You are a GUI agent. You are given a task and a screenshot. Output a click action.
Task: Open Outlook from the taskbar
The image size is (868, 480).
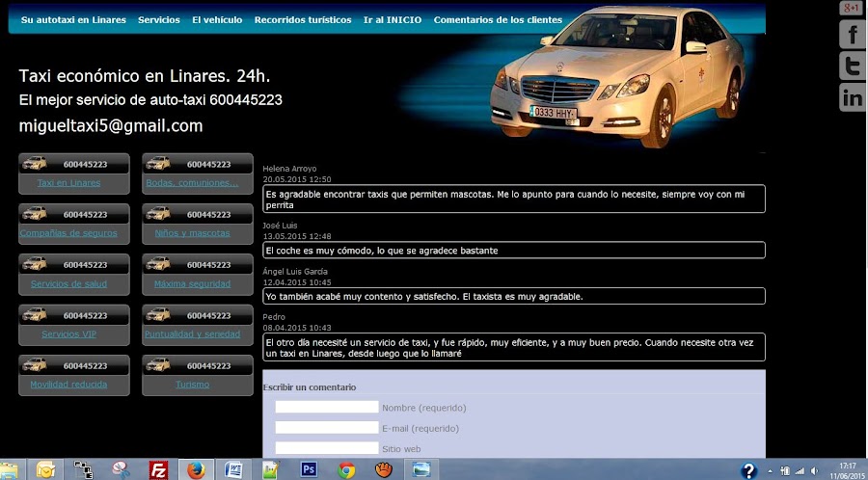point(46,470)
